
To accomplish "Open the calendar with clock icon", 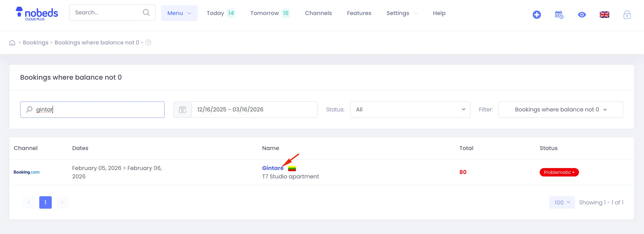I will [x=559, y=15].
